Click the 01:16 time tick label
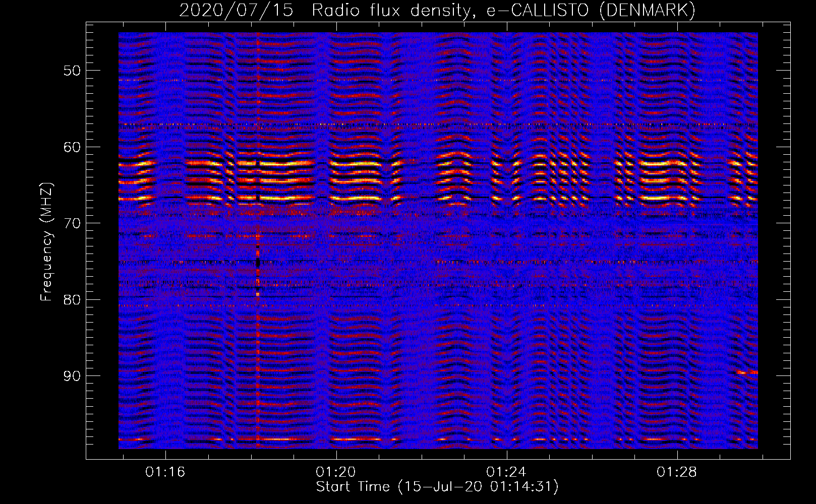 click(x=165, y=472)
